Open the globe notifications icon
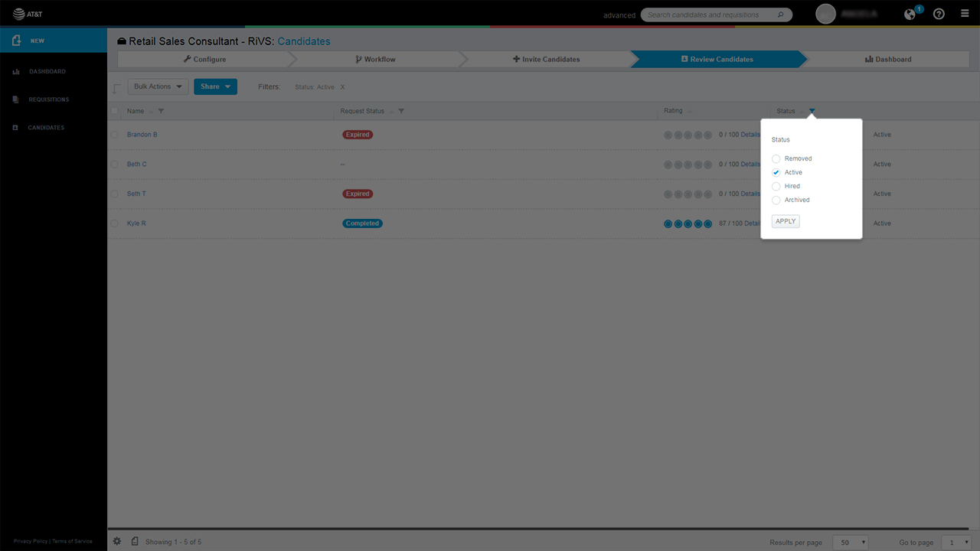This screenshot has width=980, height=551. 910,14
